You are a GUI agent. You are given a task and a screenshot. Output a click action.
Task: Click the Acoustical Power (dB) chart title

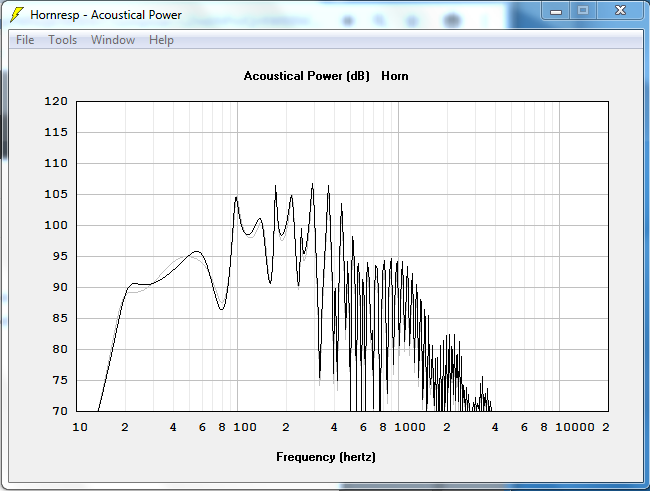pyautogui.click(x=306, y=76)
